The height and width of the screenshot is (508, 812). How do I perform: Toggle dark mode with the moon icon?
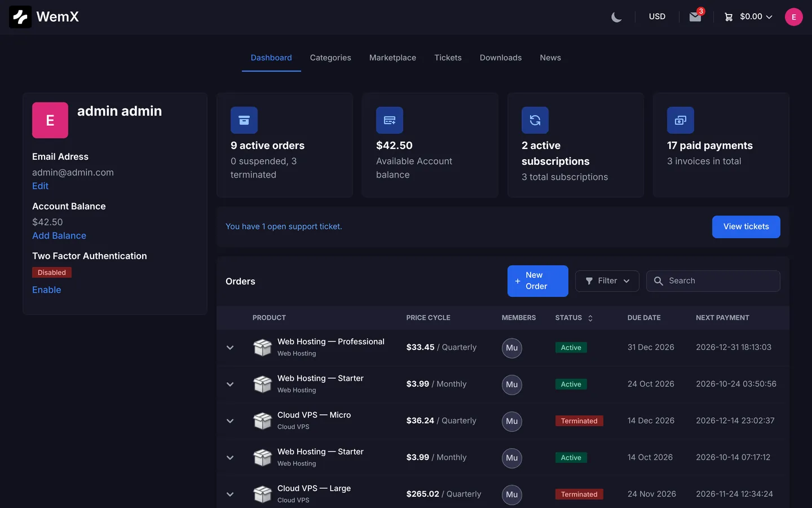coord(616,17)
